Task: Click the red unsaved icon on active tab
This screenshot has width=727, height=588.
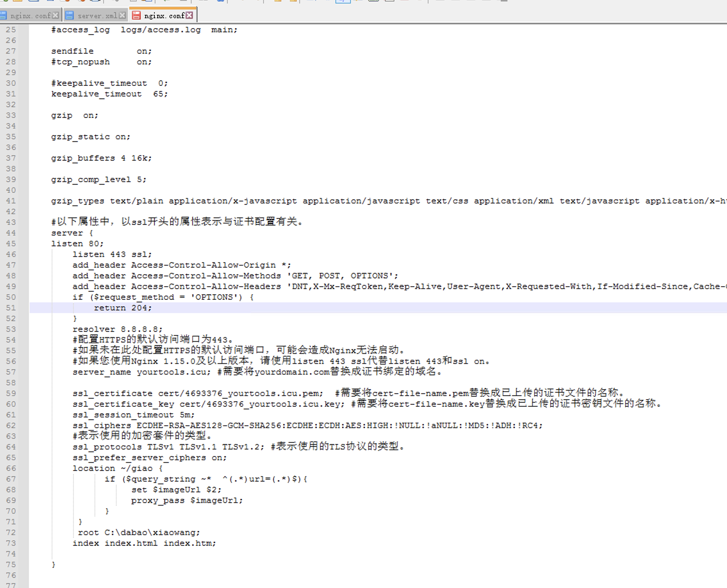Action: click(136, 15)
